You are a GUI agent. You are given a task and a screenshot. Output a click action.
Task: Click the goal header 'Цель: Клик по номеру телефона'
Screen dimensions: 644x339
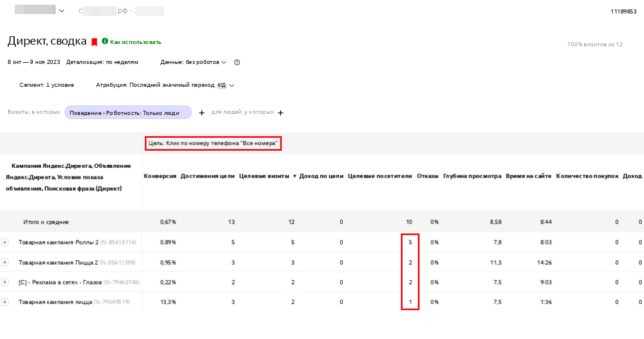[x=213, y=144]
